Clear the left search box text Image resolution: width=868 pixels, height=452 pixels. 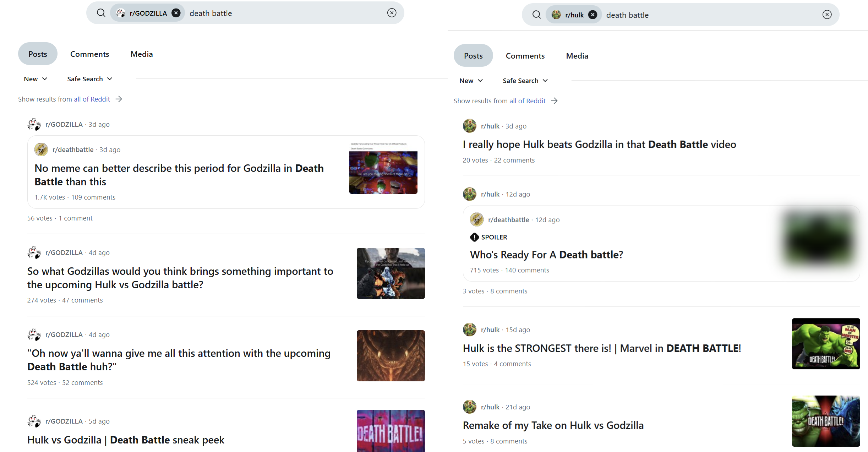tap(392, 13)
